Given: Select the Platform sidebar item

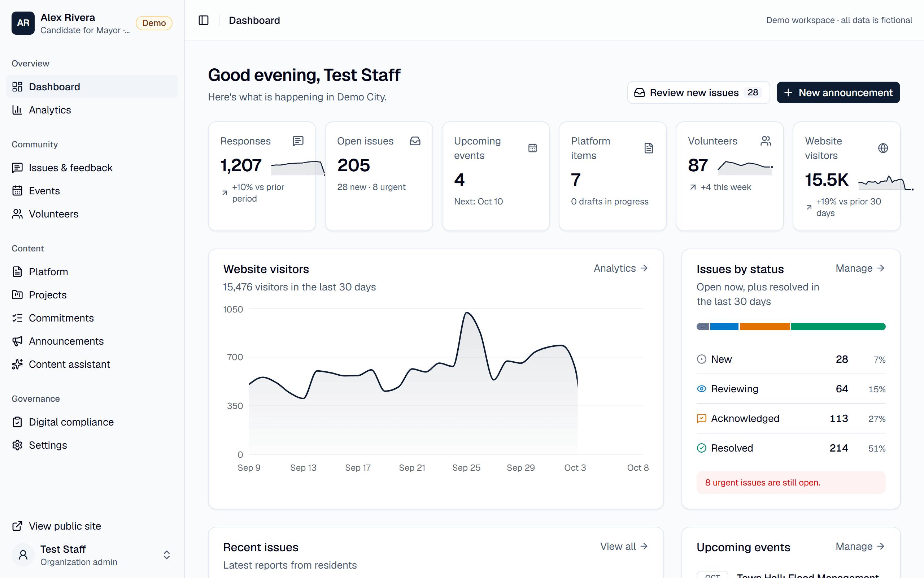Looking at the screenshot, I should pos(92,272).
